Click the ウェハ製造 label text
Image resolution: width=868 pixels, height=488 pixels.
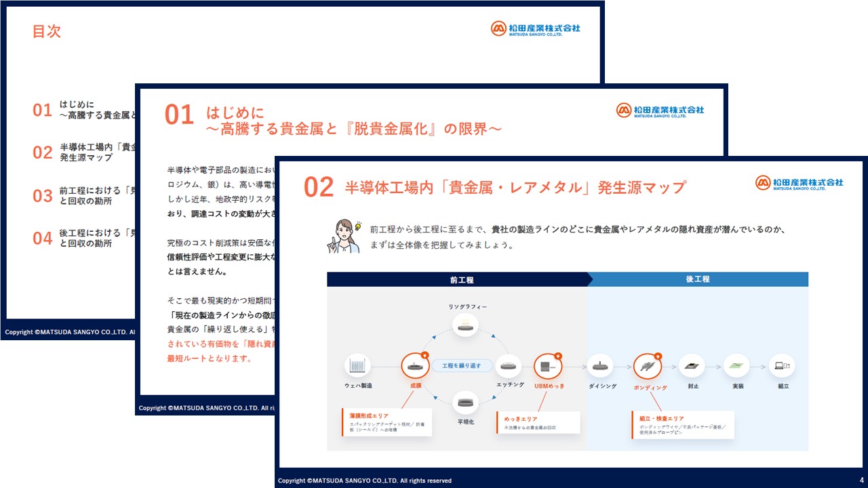[x=357, y=386]
